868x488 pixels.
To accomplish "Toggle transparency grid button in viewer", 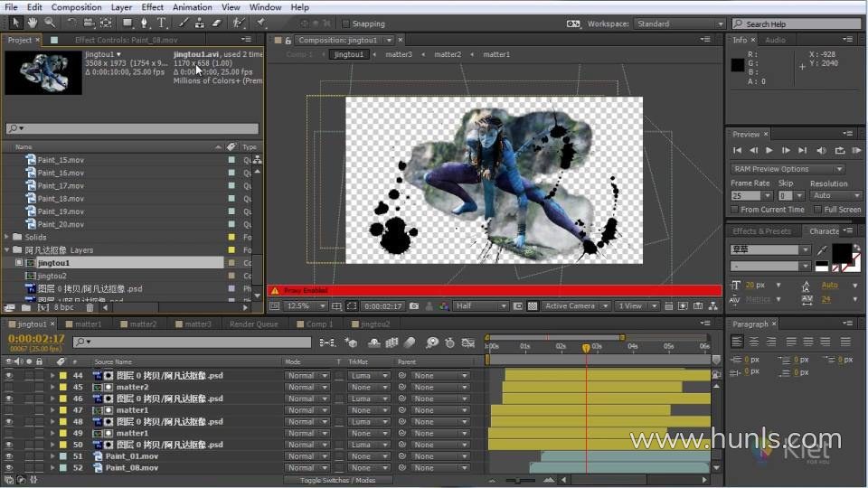I will click(532, 306).
